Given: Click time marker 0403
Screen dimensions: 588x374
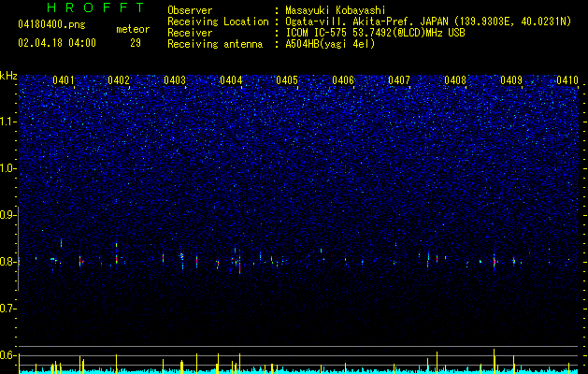Looking at the screenshot, I should 175,80.
